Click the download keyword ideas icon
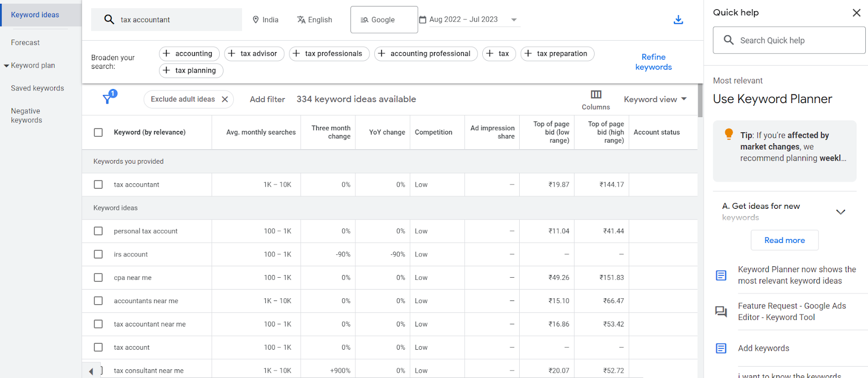Viewport: 868px width, 378px height. (x=678, y=20)
